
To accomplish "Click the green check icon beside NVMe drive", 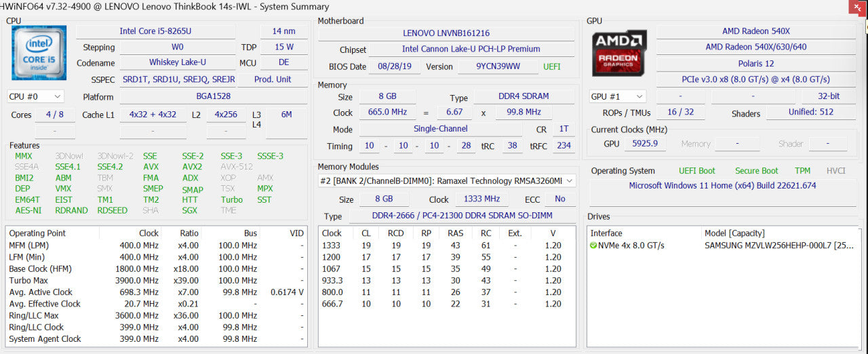I will 593,245.
